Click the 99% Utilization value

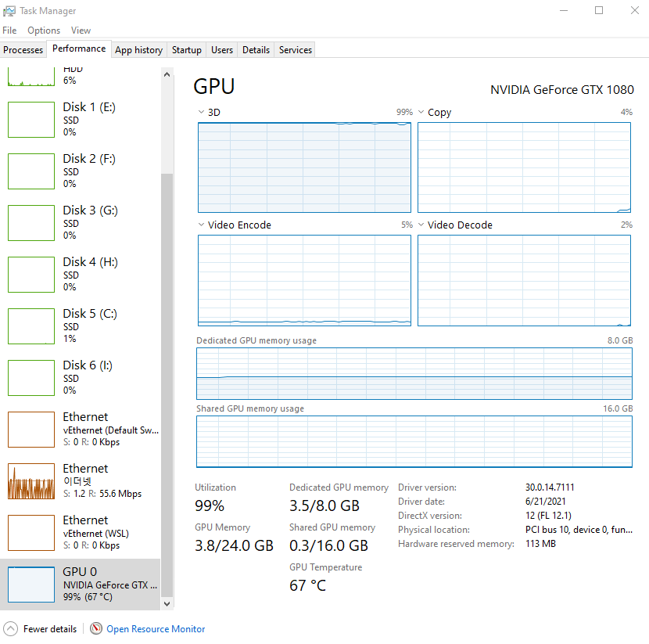(210, 505)
